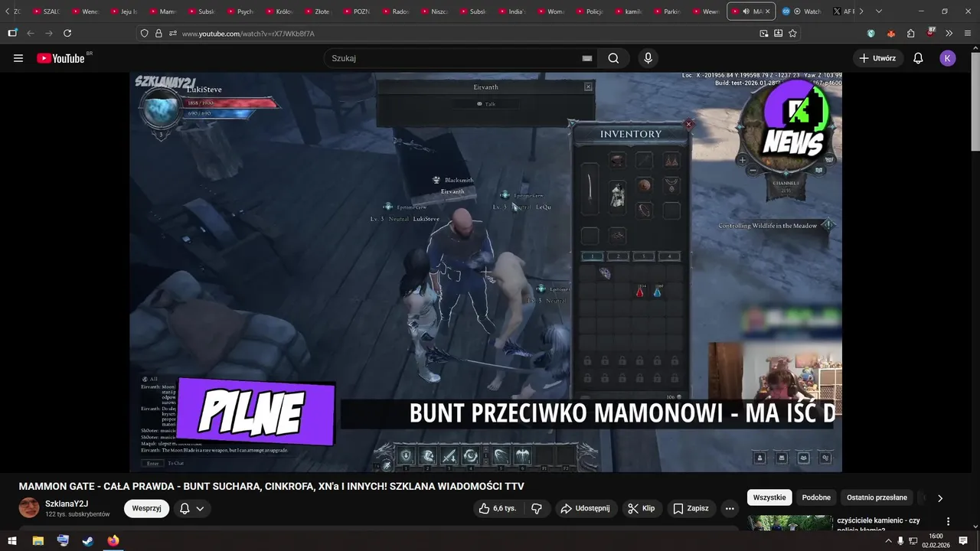This screenshot has width=980, height=551.
Task: Go forward with browser forward arrow
Action: coord(49,34)
